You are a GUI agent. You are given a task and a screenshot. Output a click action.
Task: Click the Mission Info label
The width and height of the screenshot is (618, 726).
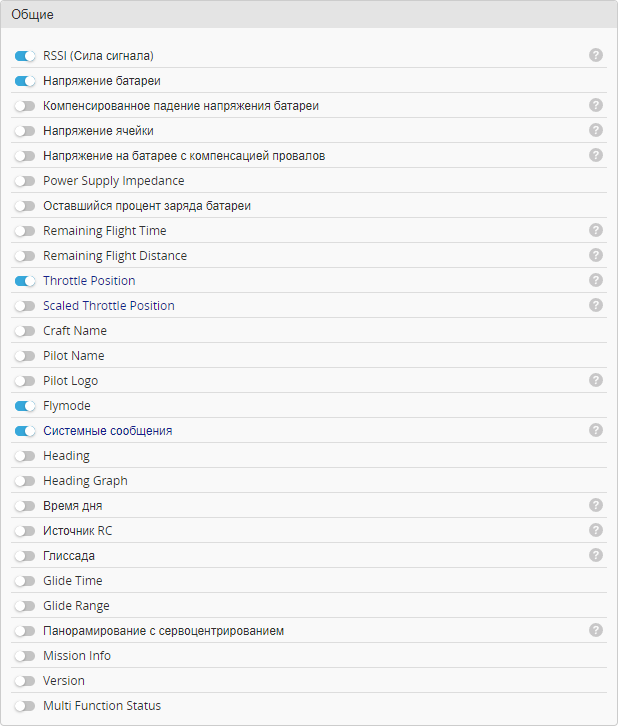[77, 656]
